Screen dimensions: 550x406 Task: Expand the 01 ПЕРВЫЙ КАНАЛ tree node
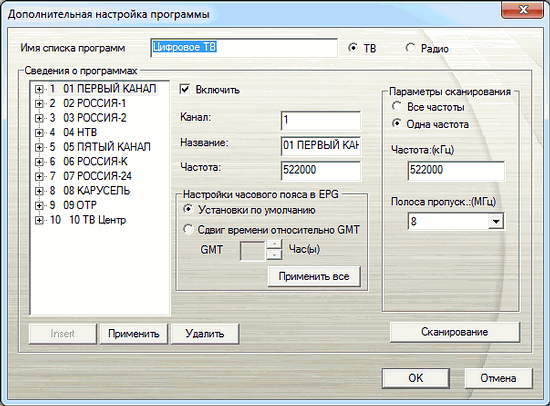(x=39, y=89)
